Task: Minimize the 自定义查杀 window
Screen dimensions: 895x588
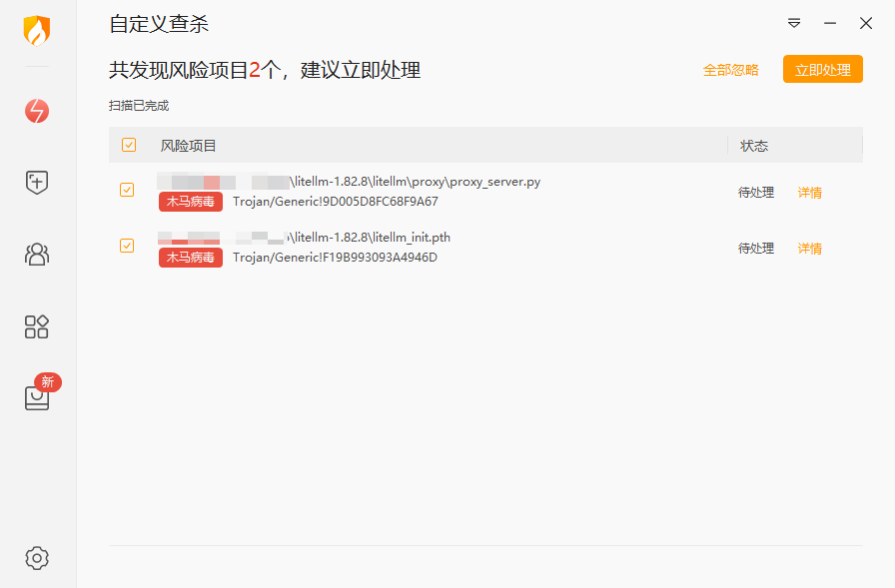Action: coord(830,23)
